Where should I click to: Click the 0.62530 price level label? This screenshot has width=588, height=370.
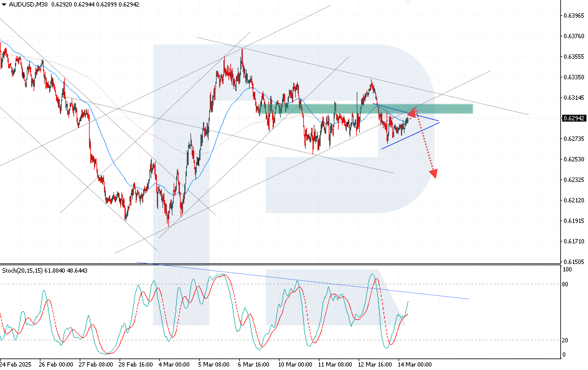[x=574, y=159]
